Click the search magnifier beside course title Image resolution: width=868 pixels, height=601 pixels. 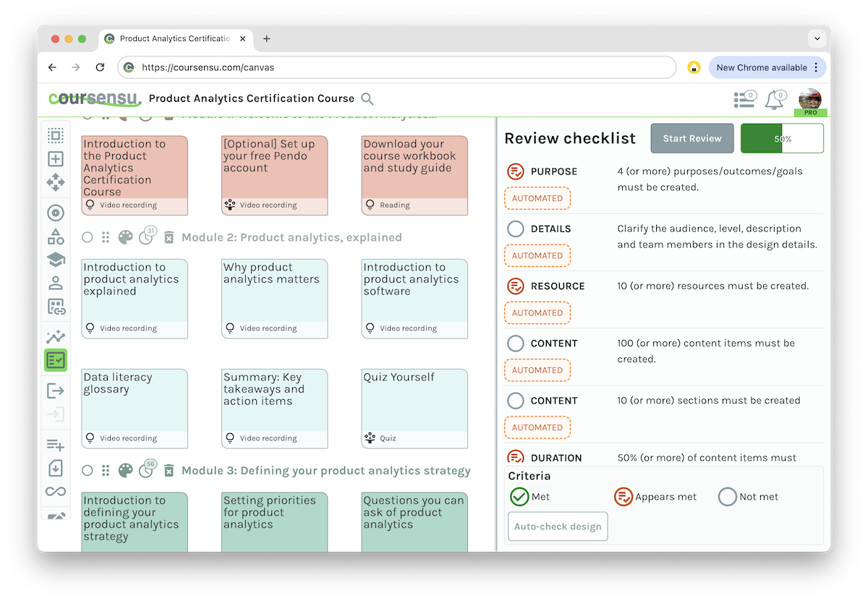[367, 99]
